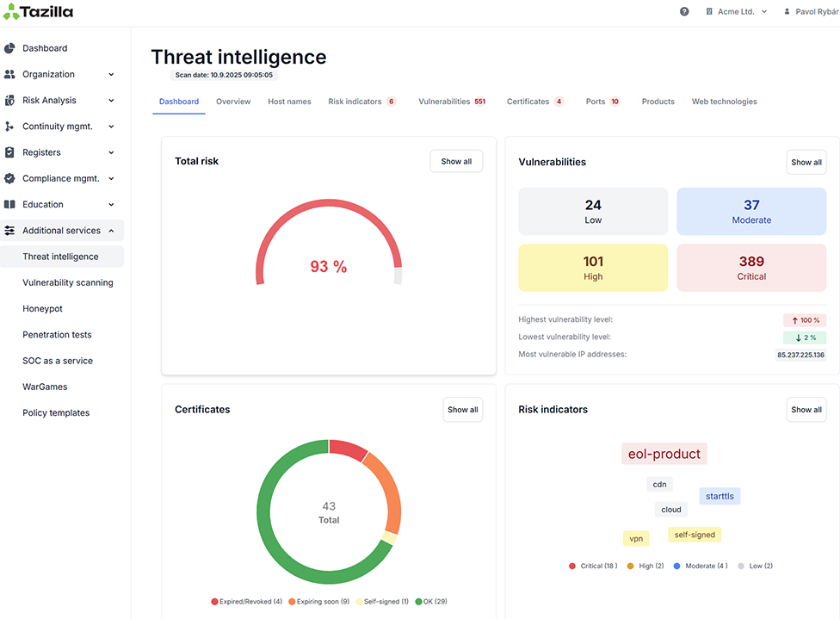
Task: Click Show all in Risk indicators card
Action: point(806,410)
